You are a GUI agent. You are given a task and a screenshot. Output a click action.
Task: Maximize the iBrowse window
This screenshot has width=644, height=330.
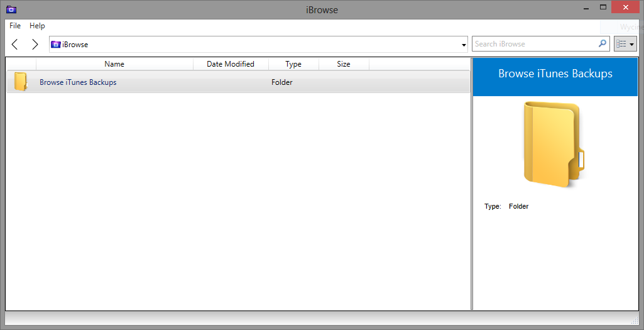[603, 7]
